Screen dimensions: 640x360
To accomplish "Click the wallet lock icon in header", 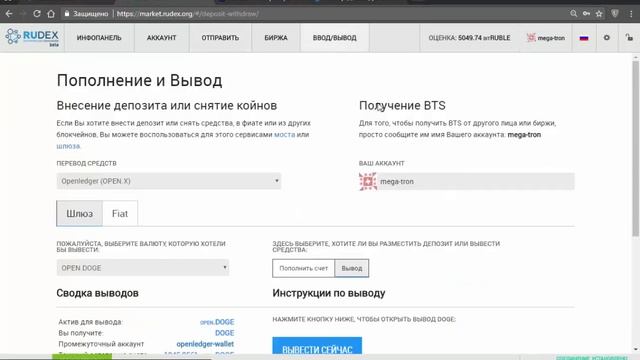I will pyautogui.click(x=629, y=37).
